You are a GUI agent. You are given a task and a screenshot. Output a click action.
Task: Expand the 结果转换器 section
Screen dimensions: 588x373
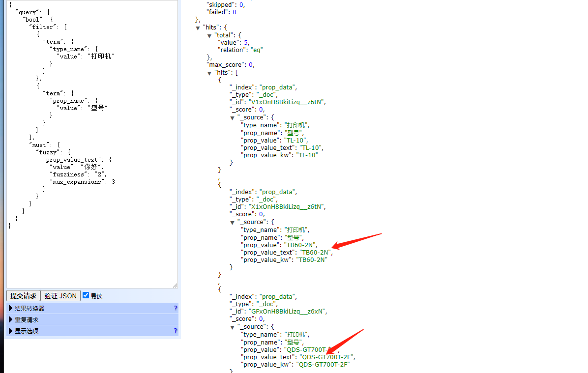click(92, 308)
